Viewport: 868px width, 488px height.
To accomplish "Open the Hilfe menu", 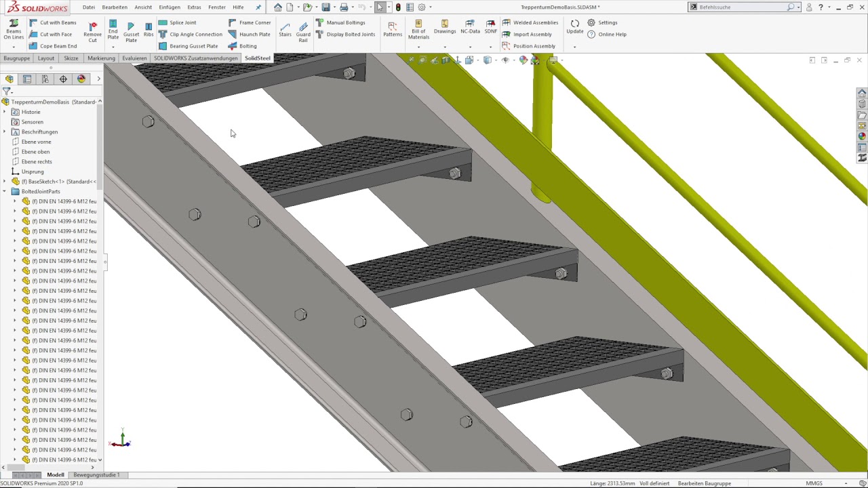I will point(238,7).
